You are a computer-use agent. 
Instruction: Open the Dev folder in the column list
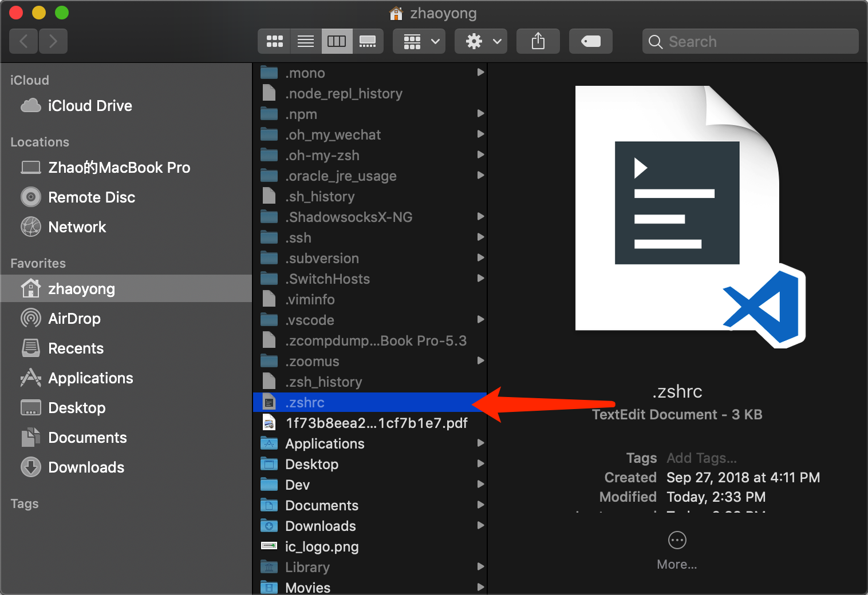click(x=297, y=485)
